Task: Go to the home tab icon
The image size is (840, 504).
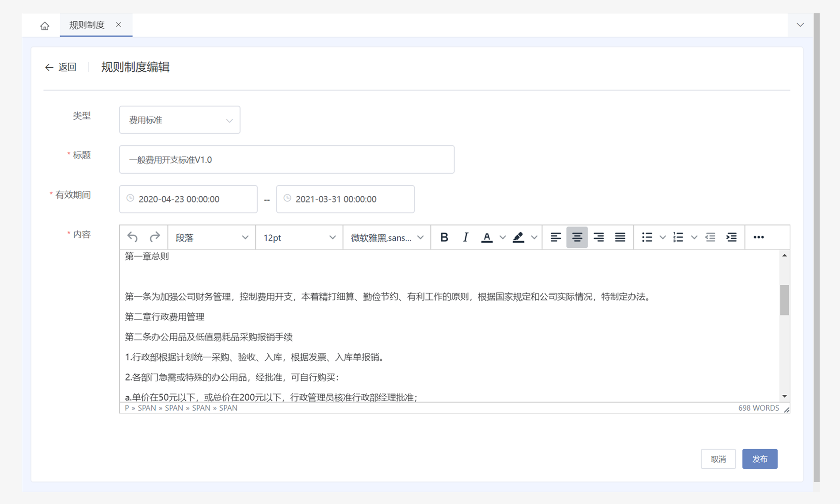Action: 45,26
